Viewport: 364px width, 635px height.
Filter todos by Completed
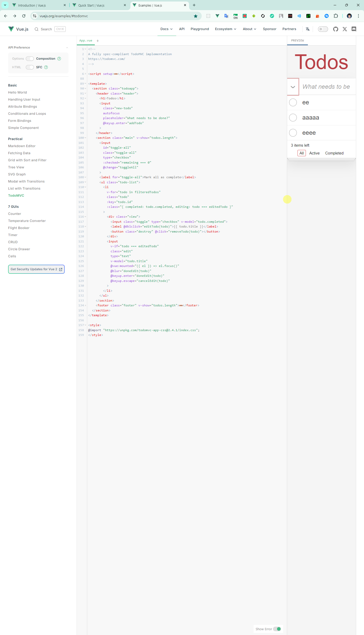[334, 153]
